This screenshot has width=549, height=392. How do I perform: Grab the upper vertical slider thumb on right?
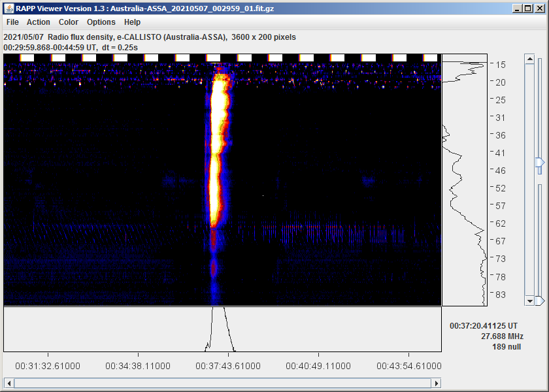tap(540, 162)
